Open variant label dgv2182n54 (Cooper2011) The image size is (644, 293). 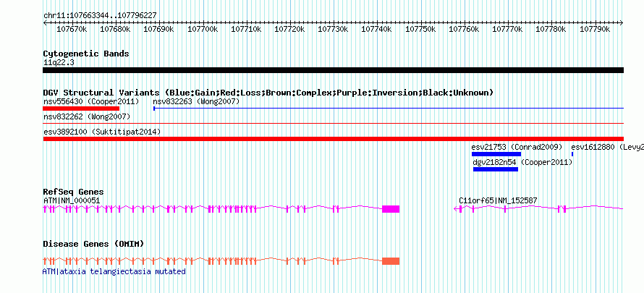(x=522, y=163)
